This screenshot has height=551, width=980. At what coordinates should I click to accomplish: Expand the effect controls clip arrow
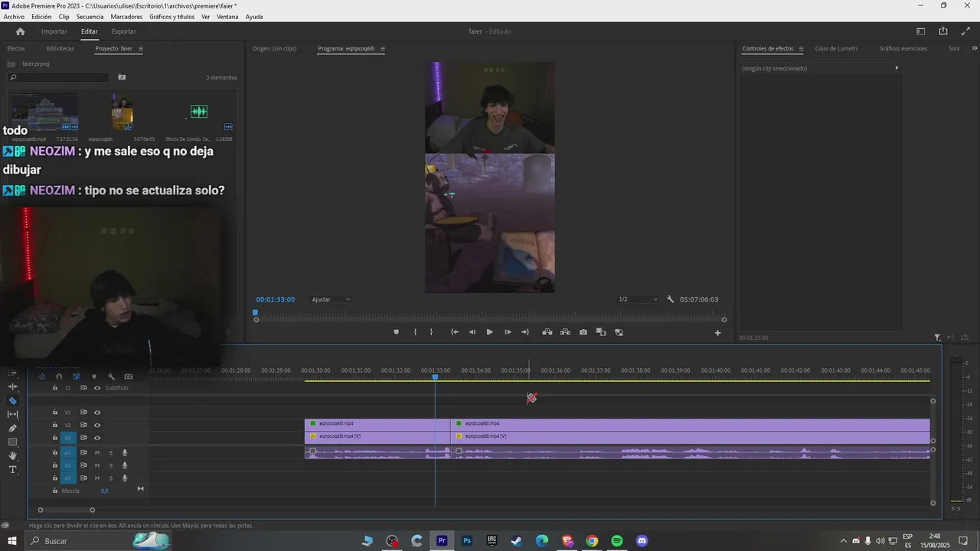(897, 68)
